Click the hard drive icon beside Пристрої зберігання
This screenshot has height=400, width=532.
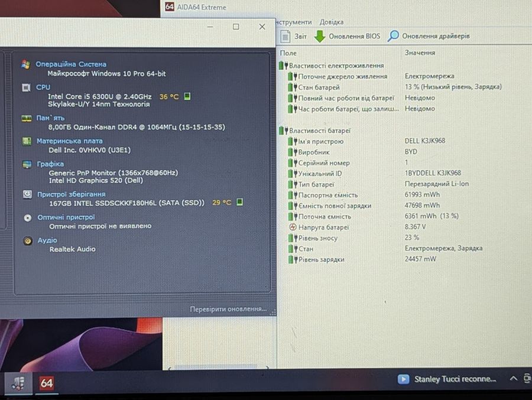[x=27, y=194]
